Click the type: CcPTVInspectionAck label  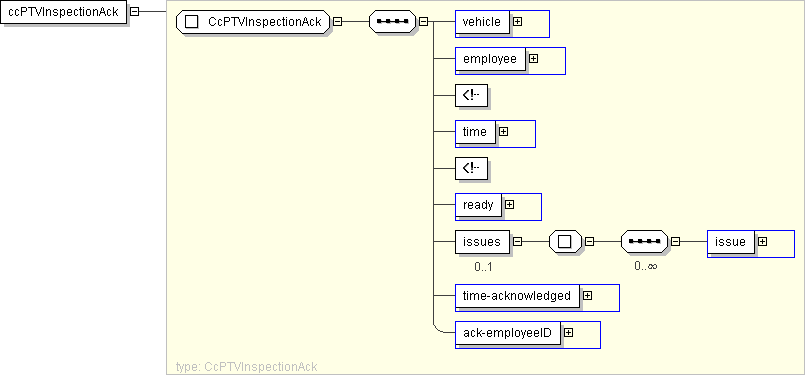tap(246, 367)
